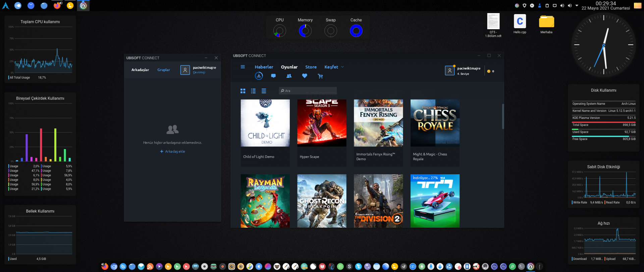Open the hamburger menu in Ubisoft Connect
644x272 pixels.
pos(243,67)
